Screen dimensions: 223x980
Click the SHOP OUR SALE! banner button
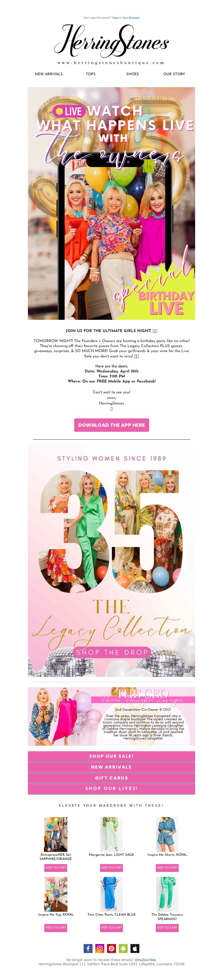click(111, 756)
